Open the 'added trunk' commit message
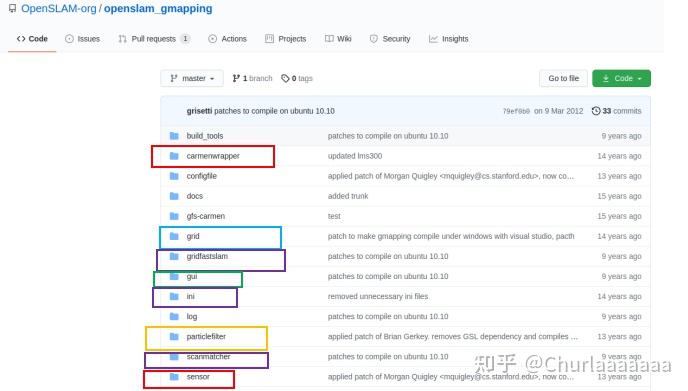This screenshot has width=688, height=391. (x=348, y=196)
